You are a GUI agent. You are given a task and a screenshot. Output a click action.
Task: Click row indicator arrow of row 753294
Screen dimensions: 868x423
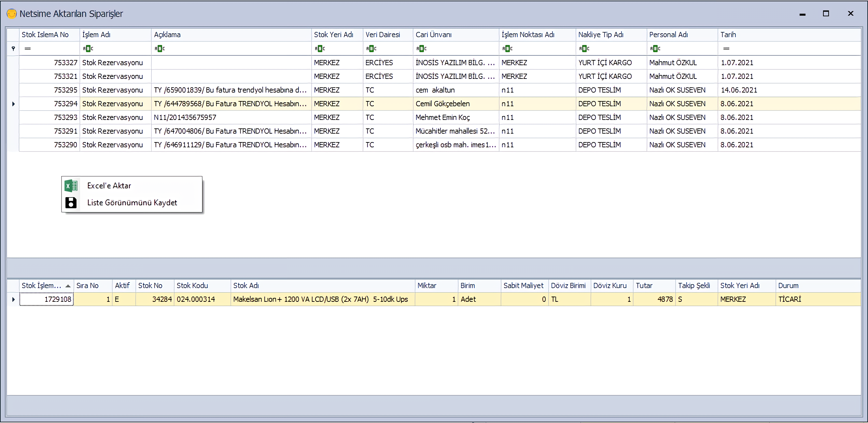pyautogui.click(x=13, y=104)
